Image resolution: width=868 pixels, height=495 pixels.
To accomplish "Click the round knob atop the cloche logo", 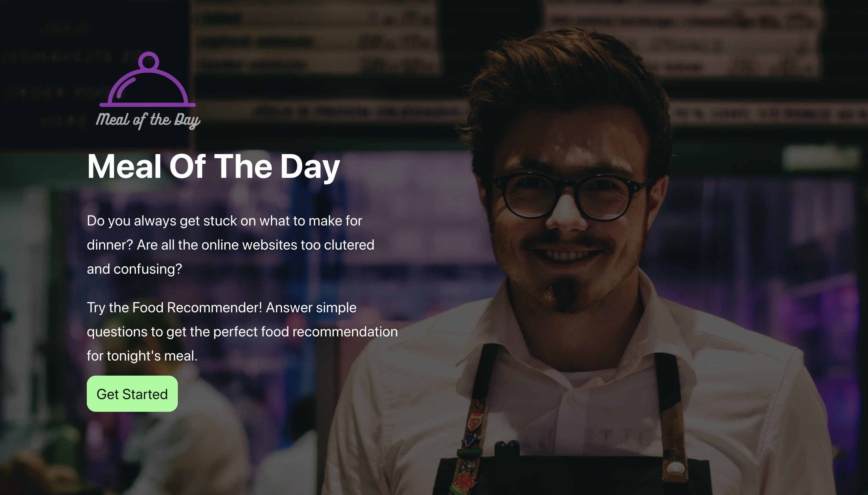I will (x=149, y=61).
